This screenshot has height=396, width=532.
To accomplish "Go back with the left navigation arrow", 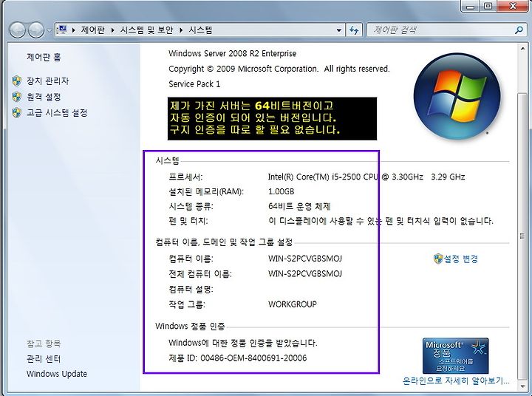I will point(17,30).
